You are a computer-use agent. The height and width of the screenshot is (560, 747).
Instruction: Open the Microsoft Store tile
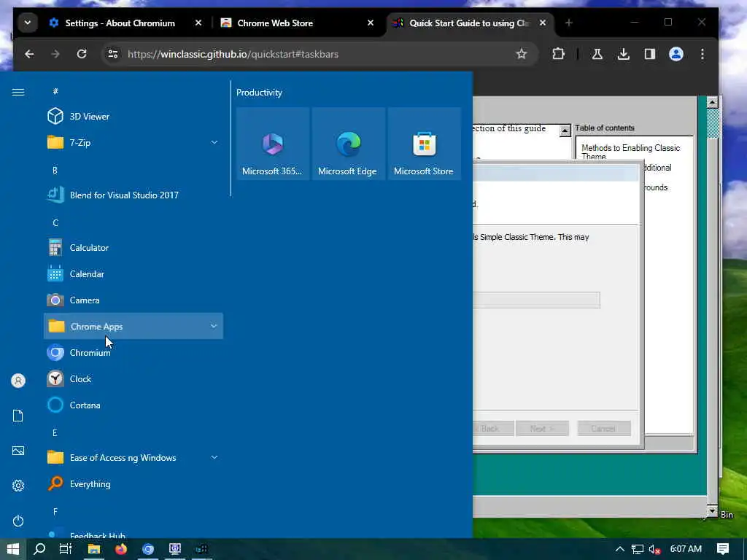tap(424, 144)
